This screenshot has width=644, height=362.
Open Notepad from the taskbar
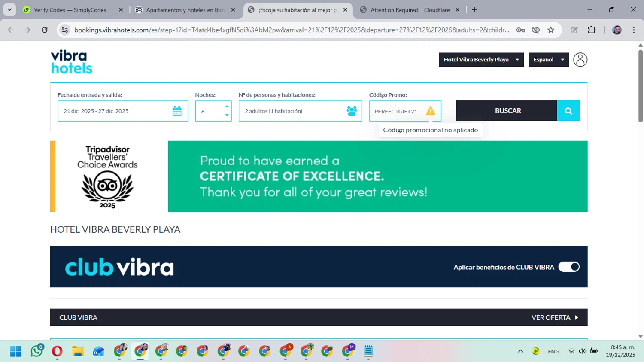[x=368, y=351]
